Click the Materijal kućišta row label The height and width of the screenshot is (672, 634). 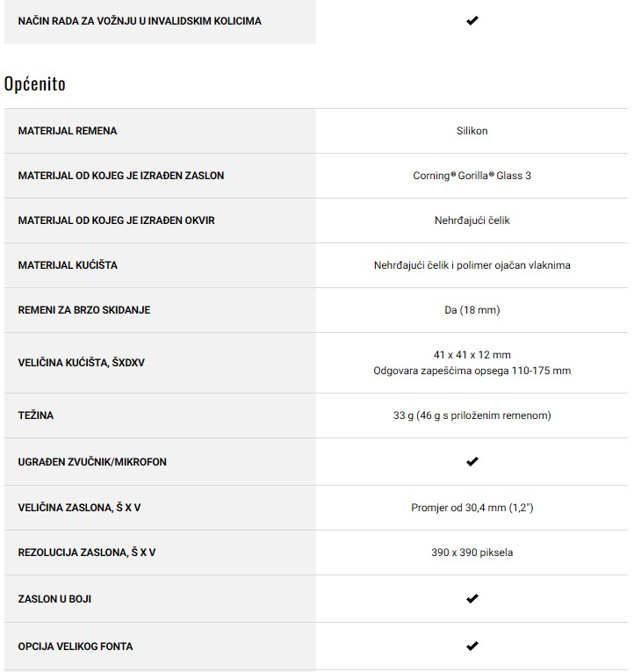(x=68, y=265)
